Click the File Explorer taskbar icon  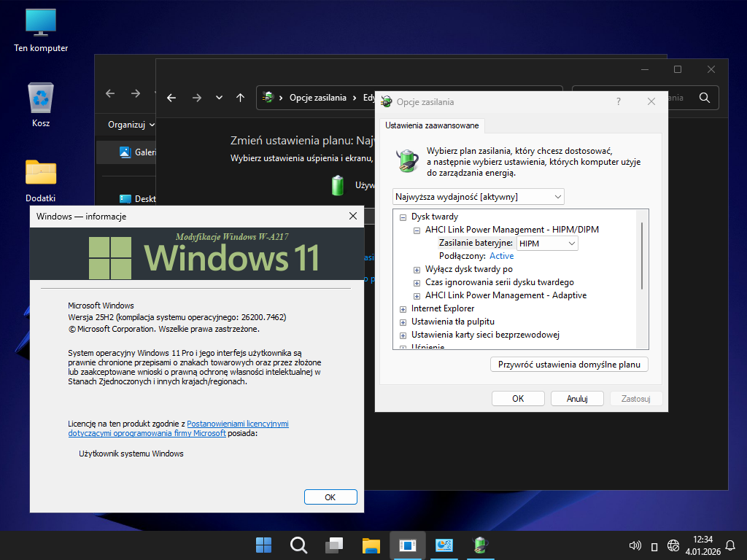coord(371,545)
